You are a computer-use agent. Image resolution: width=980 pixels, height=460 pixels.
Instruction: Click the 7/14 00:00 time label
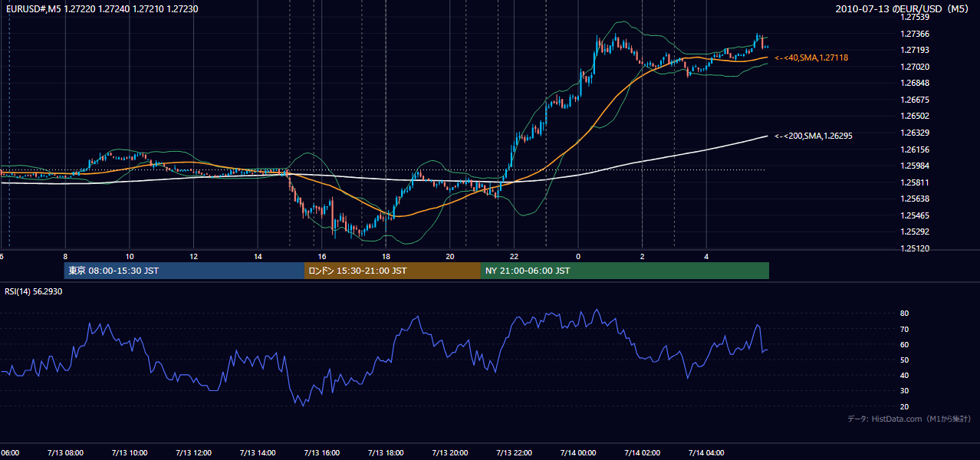pyautogui.click(x=578, y=453)
